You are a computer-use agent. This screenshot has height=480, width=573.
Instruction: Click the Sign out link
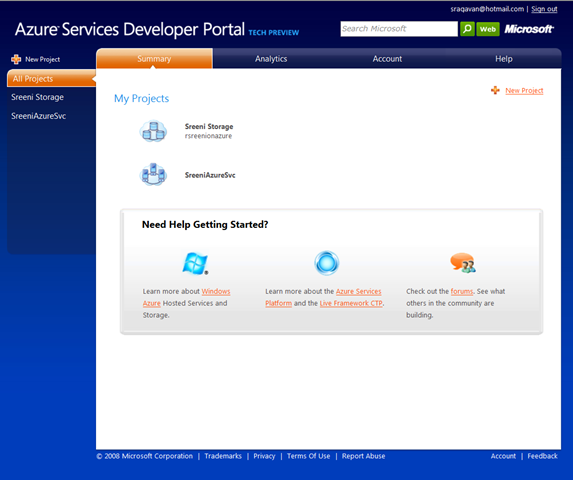point(544,9)
